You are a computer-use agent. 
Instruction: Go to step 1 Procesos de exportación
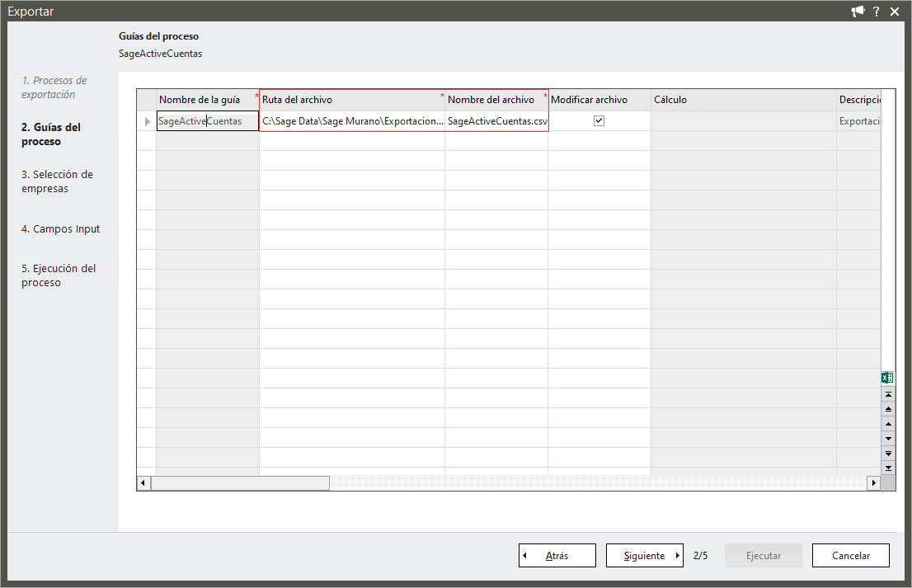click(54, 87)
